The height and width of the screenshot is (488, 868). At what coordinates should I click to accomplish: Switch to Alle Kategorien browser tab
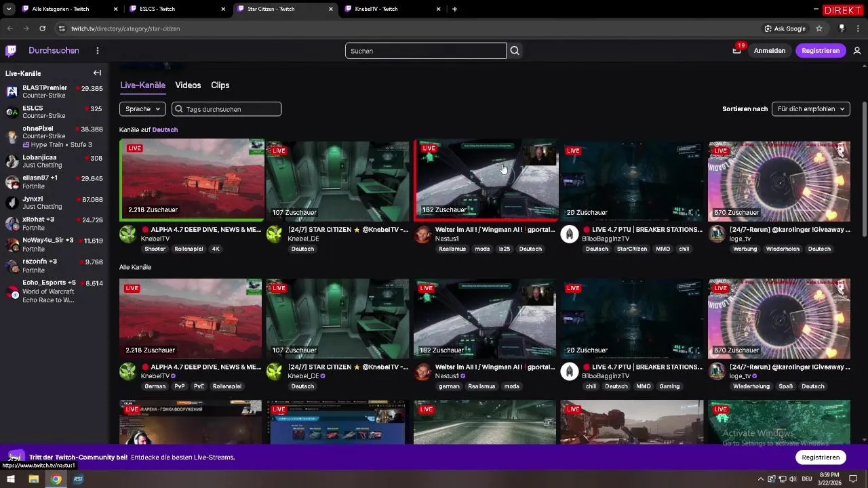(x=70, y=9)
